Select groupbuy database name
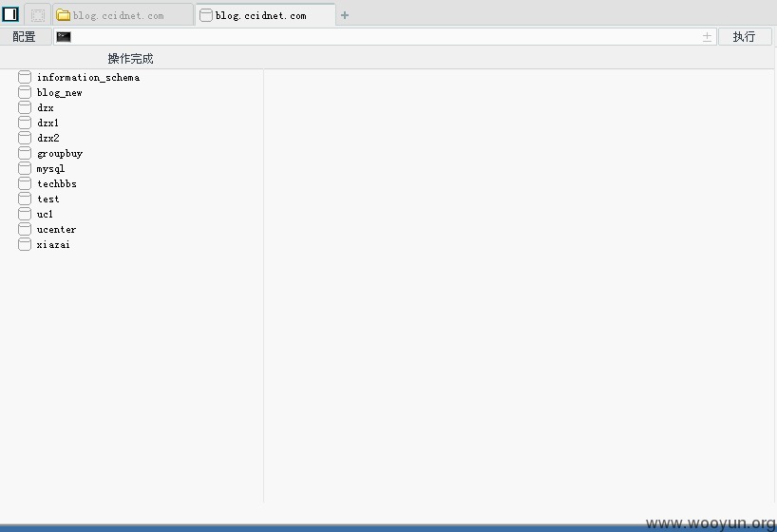This screenshot has height=532, width=777. pos(60,154)
